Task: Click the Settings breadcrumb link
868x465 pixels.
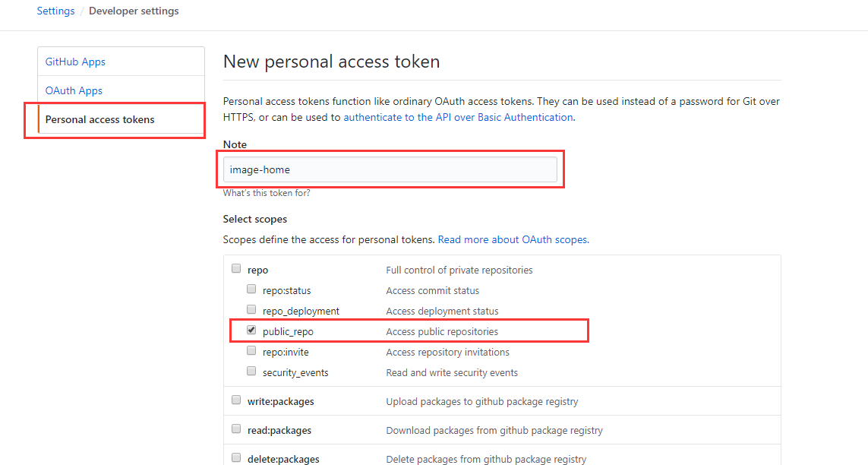Action: point(55,11)
